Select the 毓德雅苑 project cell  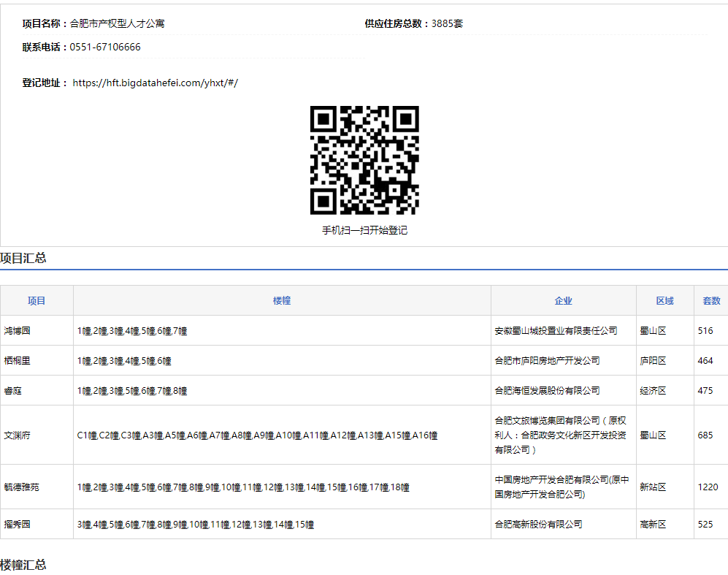tap(37, 487)
